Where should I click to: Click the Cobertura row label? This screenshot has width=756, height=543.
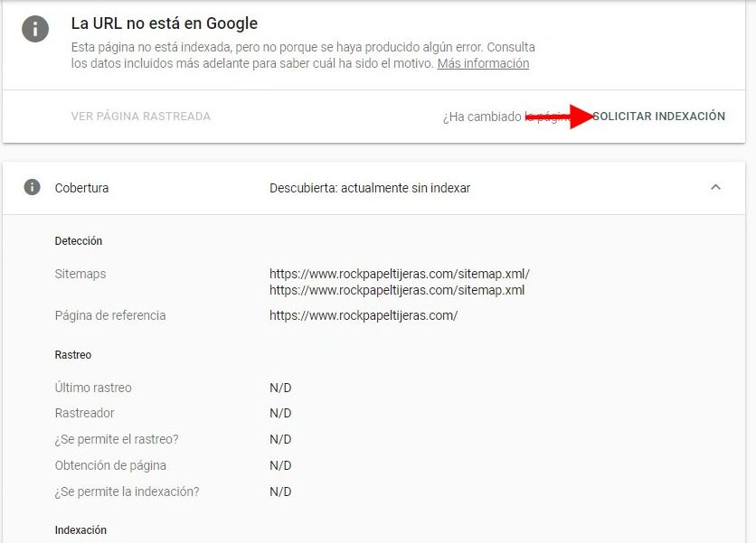(81, 188)
